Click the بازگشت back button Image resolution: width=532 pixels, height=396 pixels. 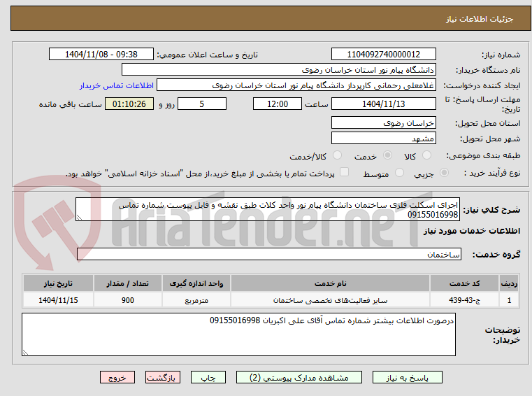click(x=163, y=377)
